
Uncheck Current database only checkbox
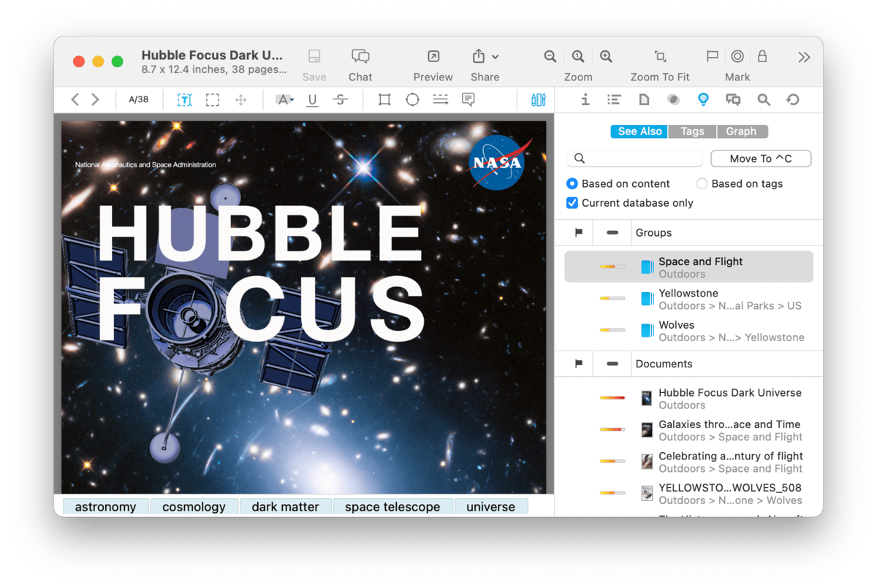tap(572, 203)
